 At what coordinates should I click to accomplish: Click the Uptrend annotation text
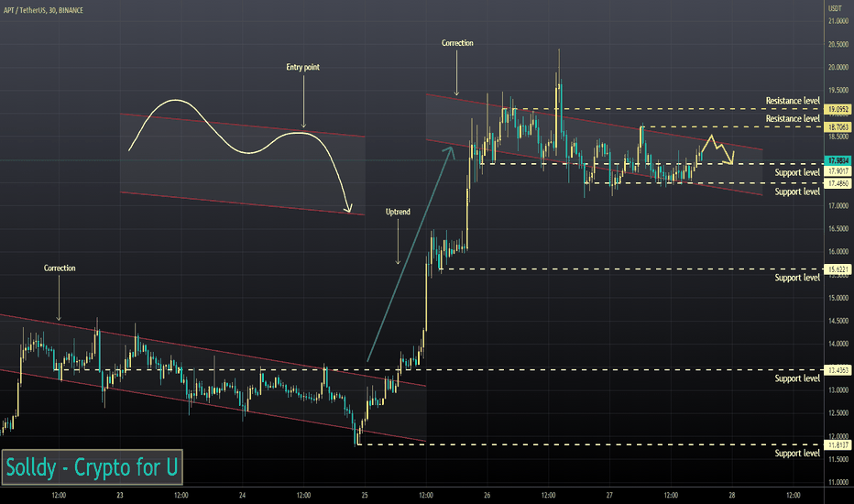coord(398,212)
